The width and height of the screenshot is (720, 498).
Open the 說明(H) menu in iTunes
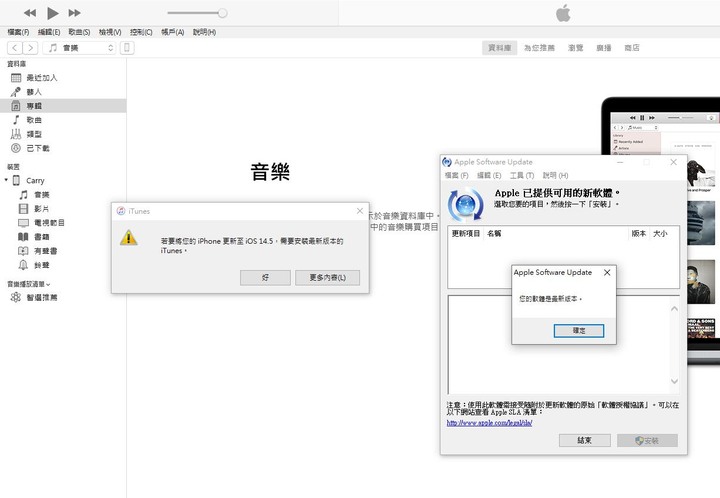point(204,32)
